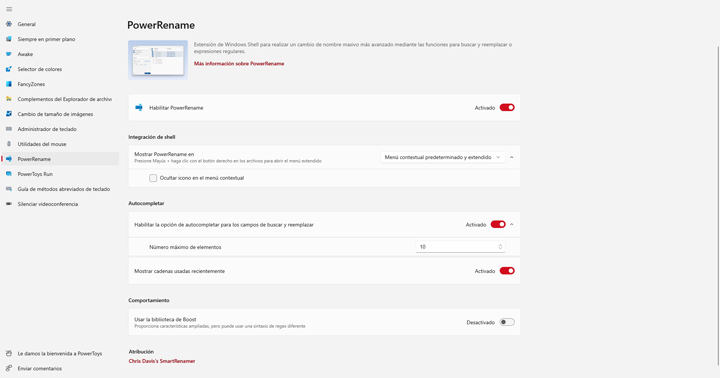Click the vertical scrollbar on the right

coord(718,206)
